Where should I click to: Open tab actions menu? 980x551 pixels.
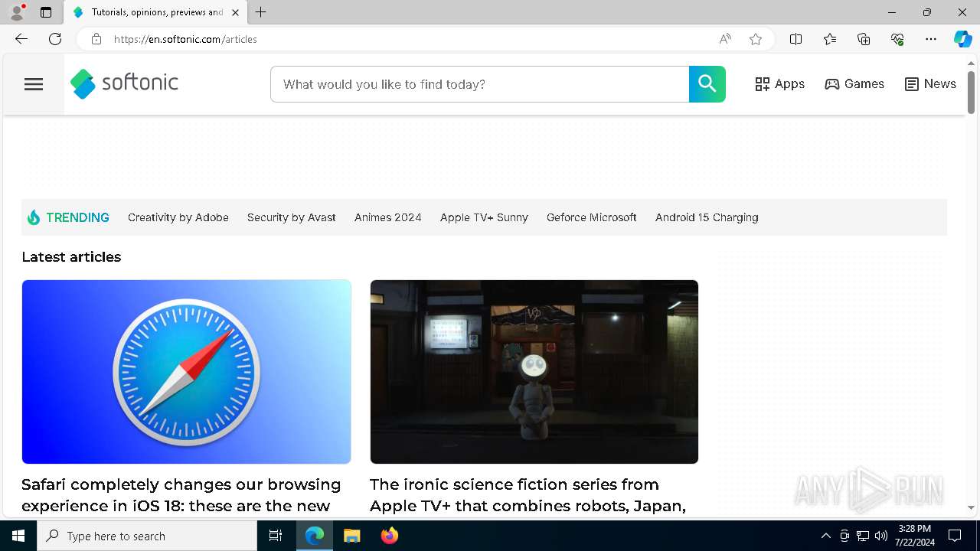(x=46, y=12)
